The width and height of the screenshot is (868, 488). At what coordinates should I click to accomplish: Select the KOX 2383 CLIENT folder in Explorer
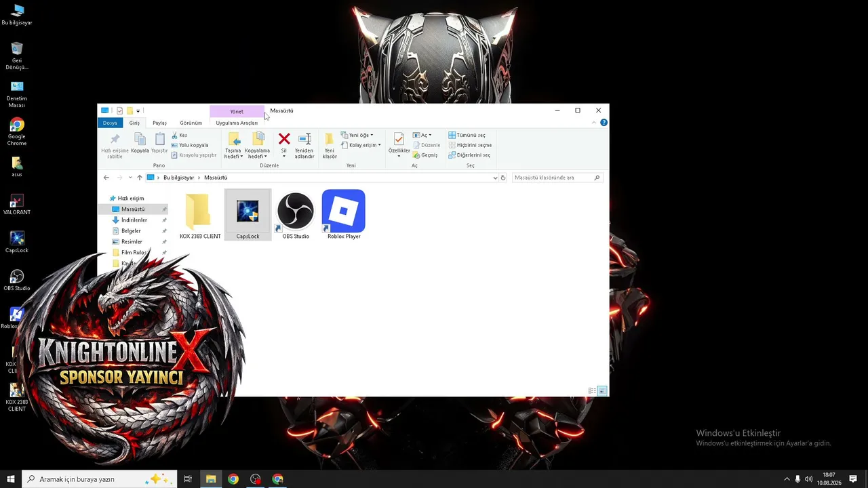[200, 215]
